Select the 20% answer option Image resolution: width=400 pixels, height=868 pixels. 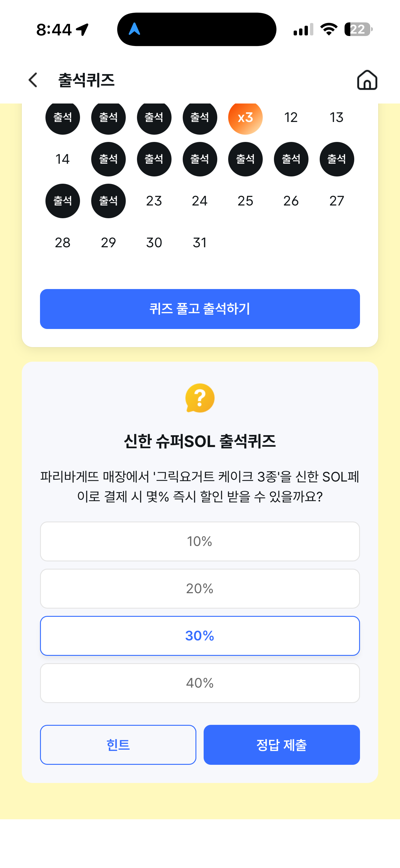200,588
